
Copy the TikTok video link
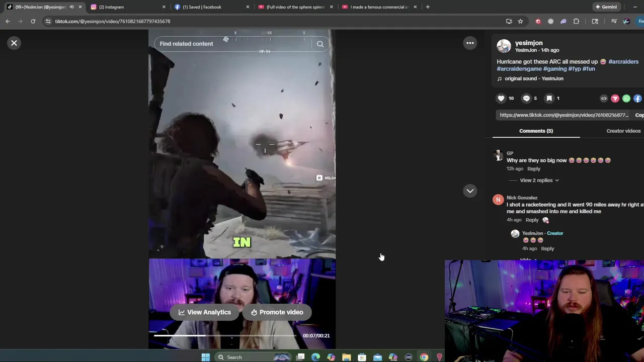pyautogui.click(x=639, y=115)
